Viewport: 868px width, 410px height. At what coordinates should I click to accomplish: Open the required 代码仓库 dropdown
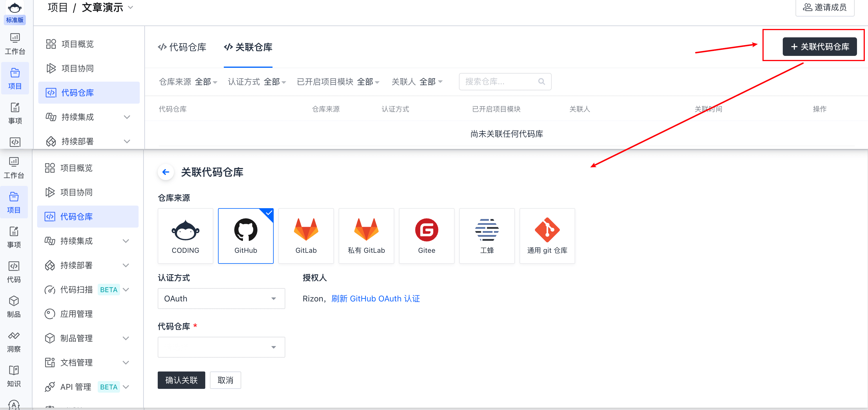221,347
